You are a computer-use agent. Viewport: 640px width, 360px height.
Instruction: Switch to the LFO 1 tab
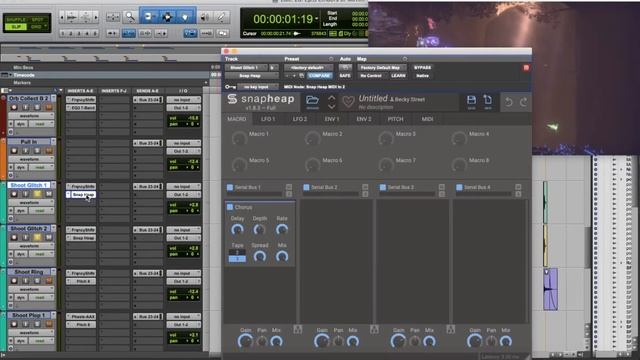click(268, 119)
